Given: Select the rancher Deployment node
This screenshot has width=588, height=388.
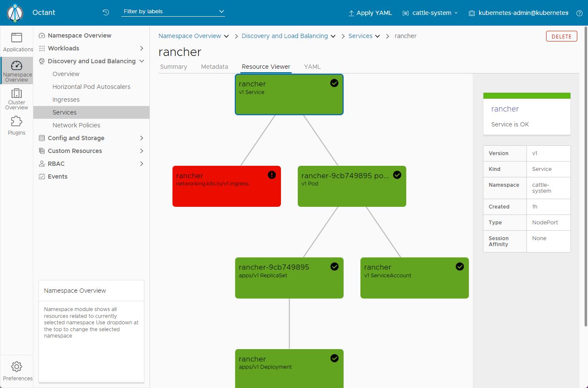Looking at the screenshot, I should coord(289,368).
